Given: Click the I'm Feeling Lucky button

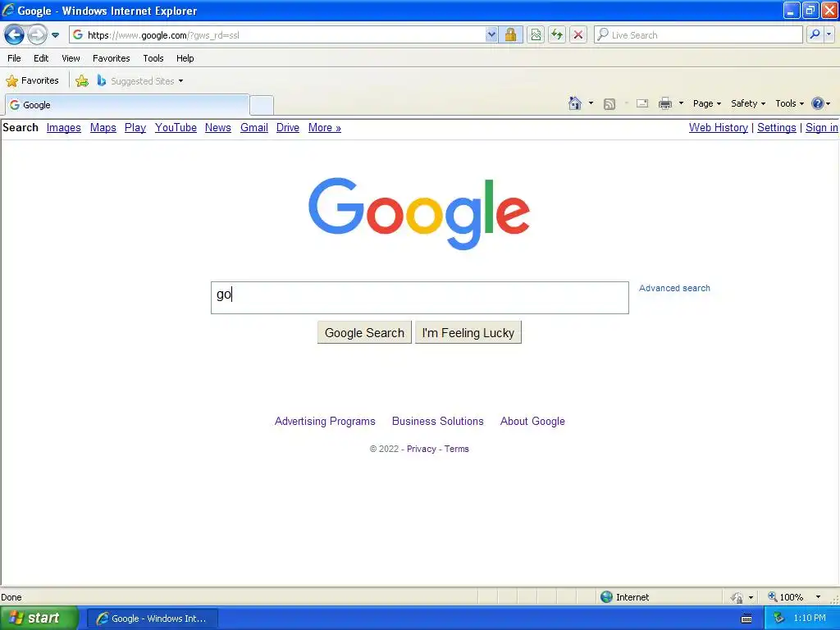Looking at the screenshot, I should [x=468, y=333].
